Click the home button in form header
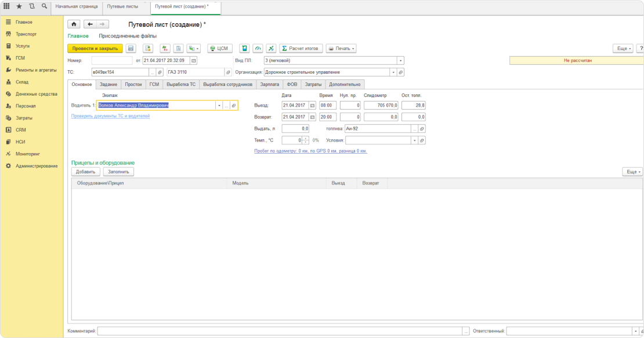Image resolution: width=644 pixels, height=338 pixels. [x=74, y=24]
